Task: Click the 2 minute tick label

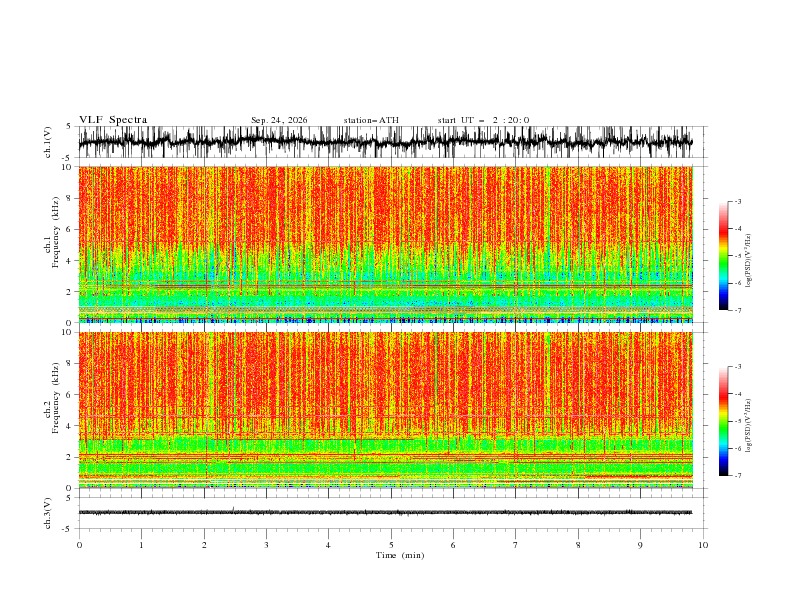Action: click(204, 545)
